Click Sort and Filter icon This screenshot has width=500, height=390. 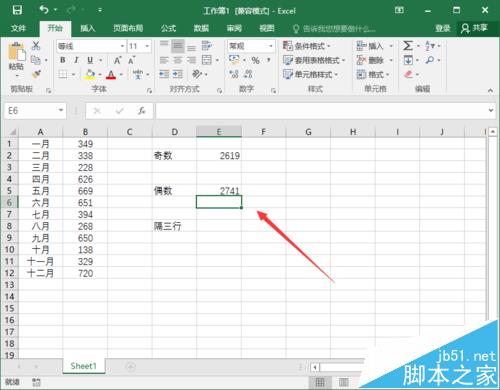pos(430,46)
